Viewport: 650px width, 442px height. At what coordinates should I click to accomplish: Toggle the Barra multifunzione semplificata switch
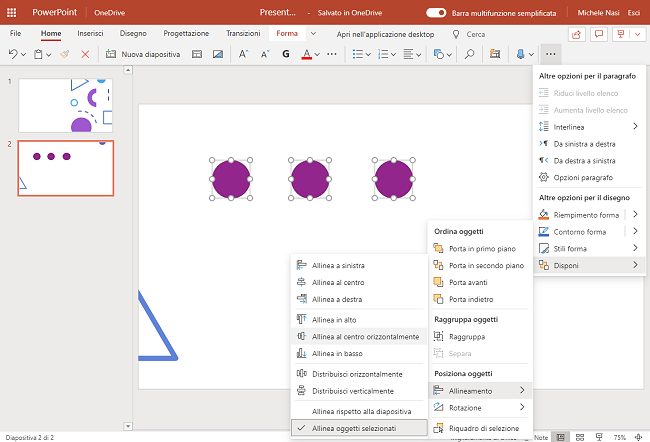click(436, 12)
